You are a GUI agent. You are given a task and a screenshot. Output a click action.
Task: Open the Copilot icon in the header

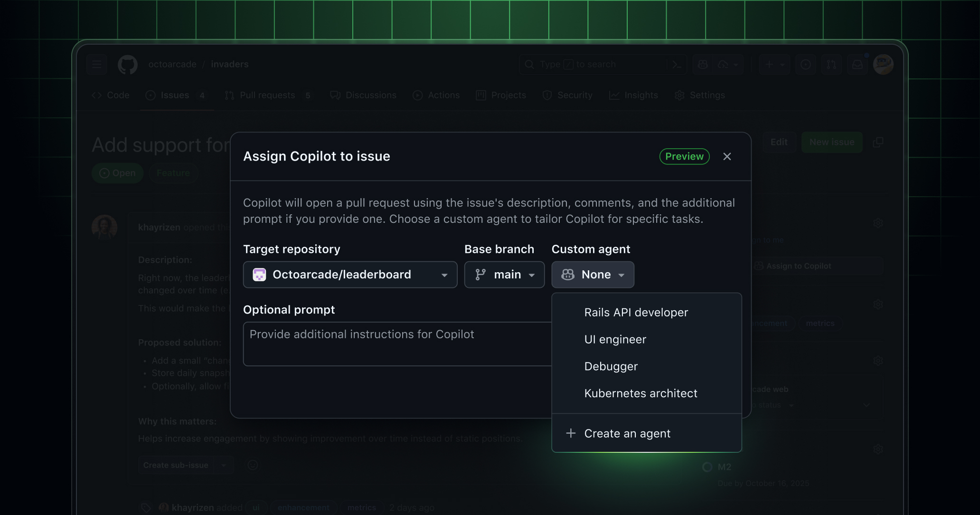click(x=702, y=64)
